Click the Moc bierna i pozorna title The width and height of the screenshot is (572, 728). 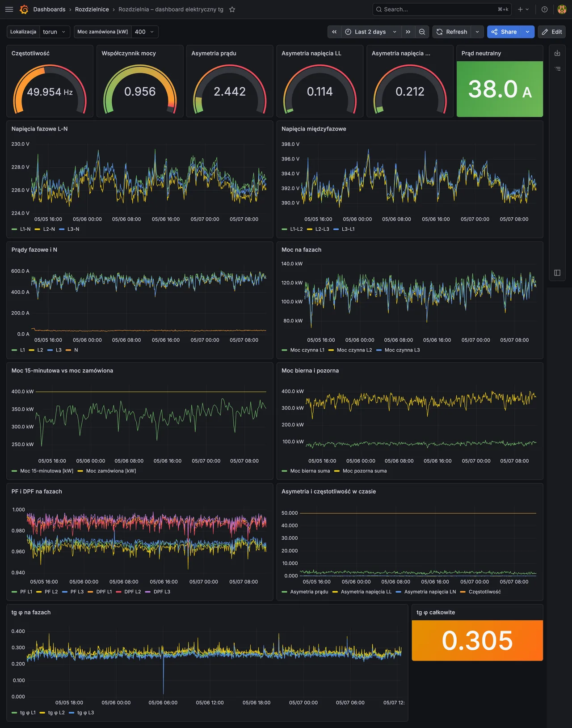tap(310, 370)
